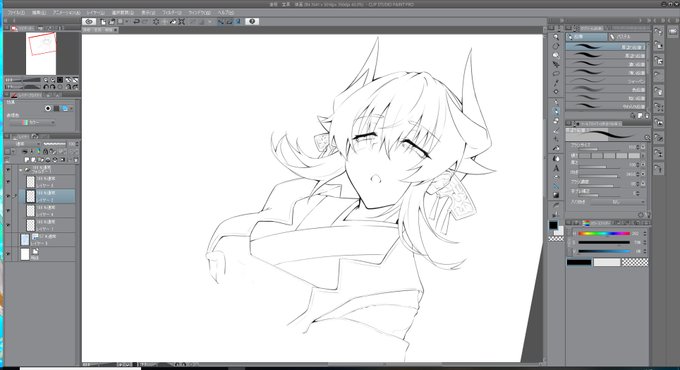
Task: Open the 入り抜き dropdown in Tool Property
Action: click(x=618, y=202)
